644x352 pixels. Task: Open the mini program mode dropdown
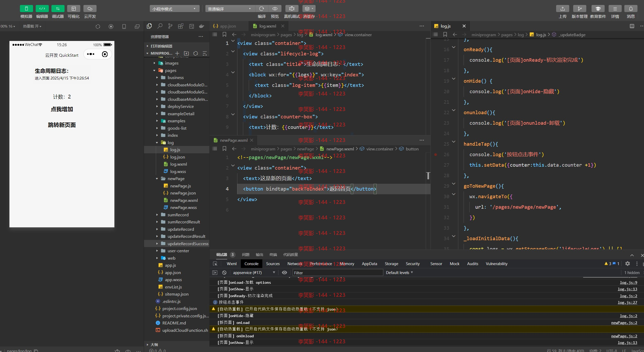174,9
